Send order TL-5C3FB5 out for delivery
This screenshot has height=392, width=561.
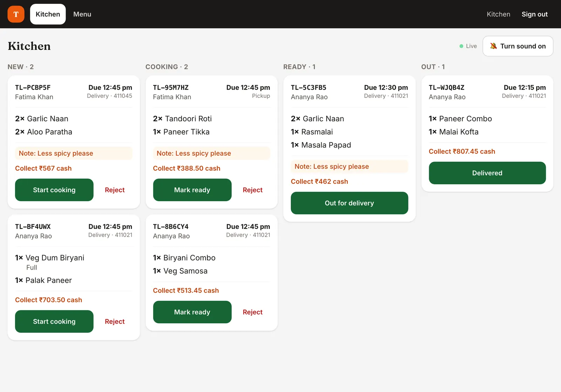349,203
